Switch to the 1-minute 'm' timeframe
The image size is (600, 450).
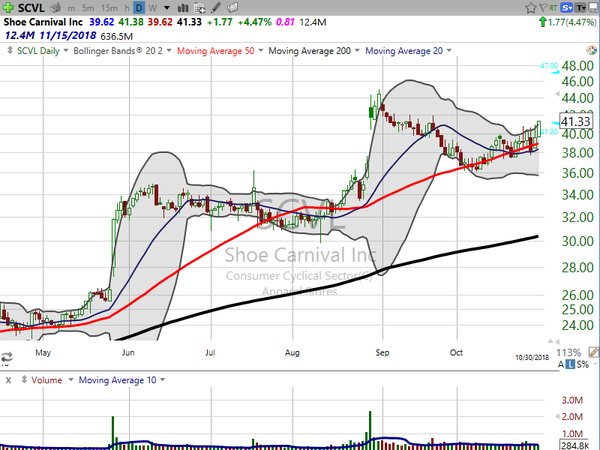coord(71,8)
